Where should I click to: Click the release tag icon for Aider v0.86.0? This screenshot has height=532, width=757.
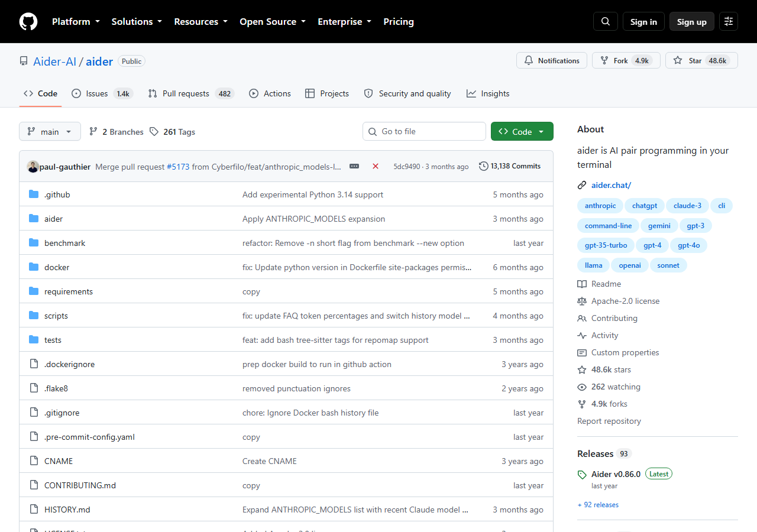(582, 474)
